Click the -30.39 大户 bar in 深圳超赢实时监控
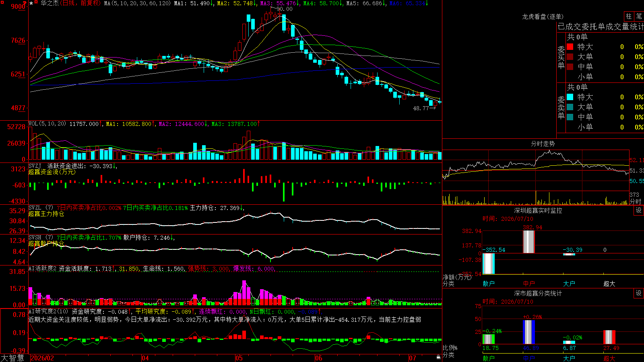644x362 pixels. [x=569, y=254]
